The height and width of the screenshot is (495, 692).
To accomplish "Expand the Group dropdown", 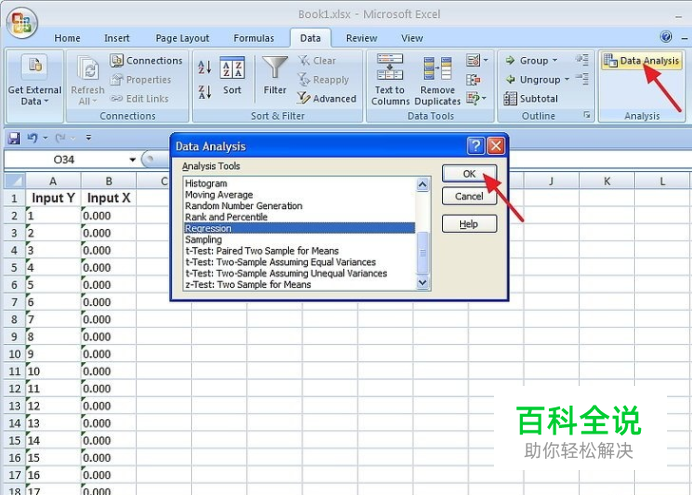I will click(555, 60).
